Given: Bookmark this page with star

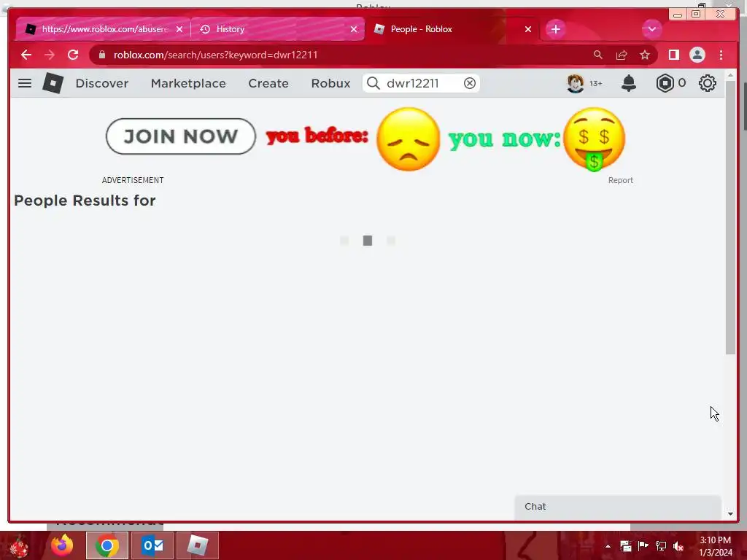Looking at the screenshot, I should tap(645, 55).
